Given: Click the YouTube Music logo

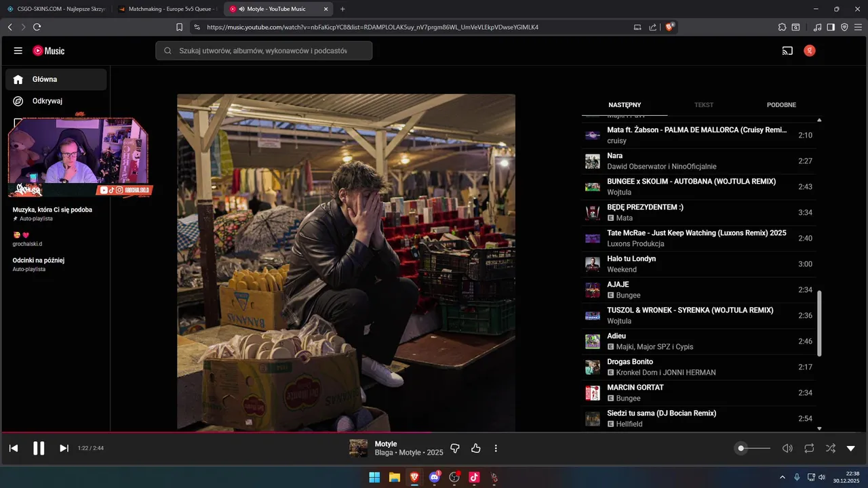Looking at the screenshot, I should [49, 51].
